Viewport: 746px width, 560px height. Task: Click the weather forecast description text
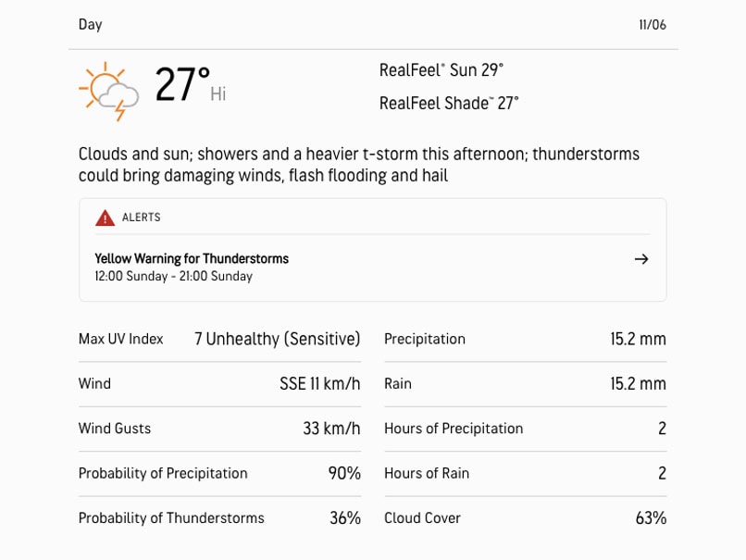[x=359, y=165]
